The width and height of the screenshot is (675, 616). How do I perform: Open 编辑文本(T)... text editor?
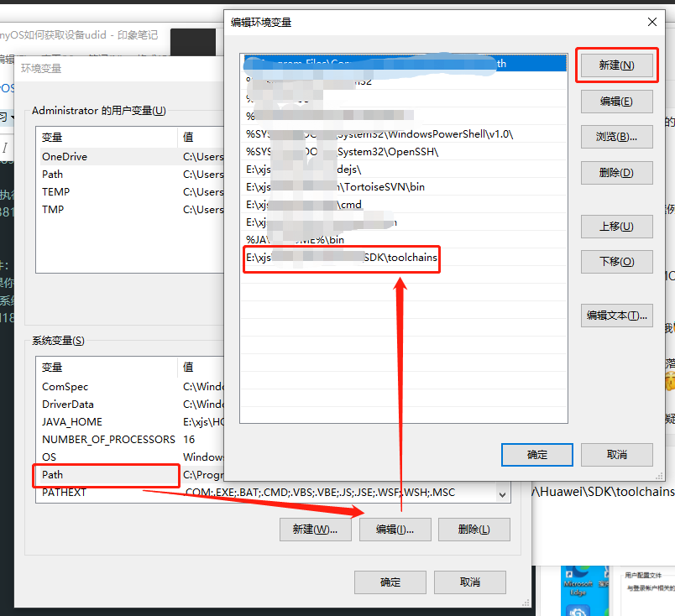pyautogui.click(x=616, y=316)
